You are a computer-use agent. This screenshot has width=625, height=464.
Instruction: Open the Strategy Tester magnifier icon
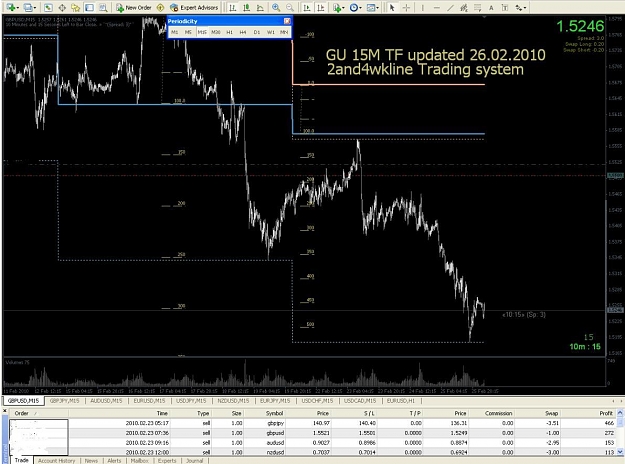103,8
